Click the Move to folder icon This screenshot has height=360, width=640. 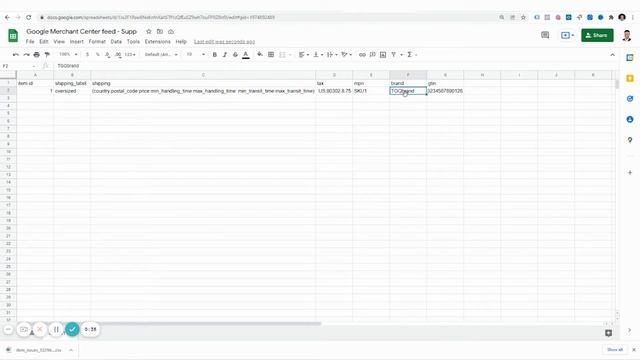160,31
